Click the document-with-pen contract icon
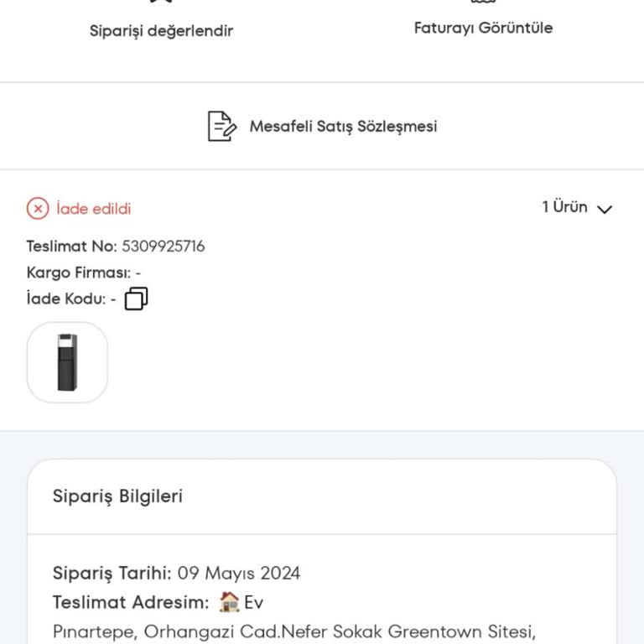 [221, 126]
